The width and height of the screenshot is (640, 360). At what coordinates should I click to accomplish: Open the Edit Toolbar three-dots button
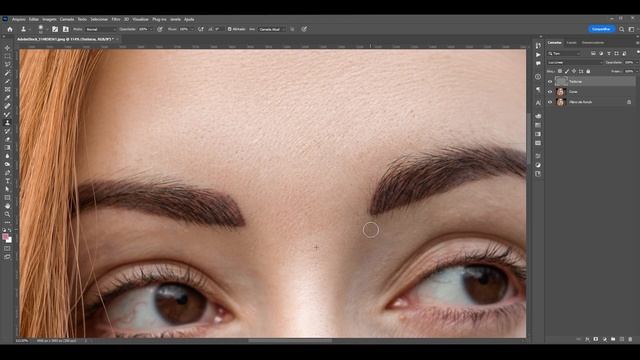pos(7,222)
